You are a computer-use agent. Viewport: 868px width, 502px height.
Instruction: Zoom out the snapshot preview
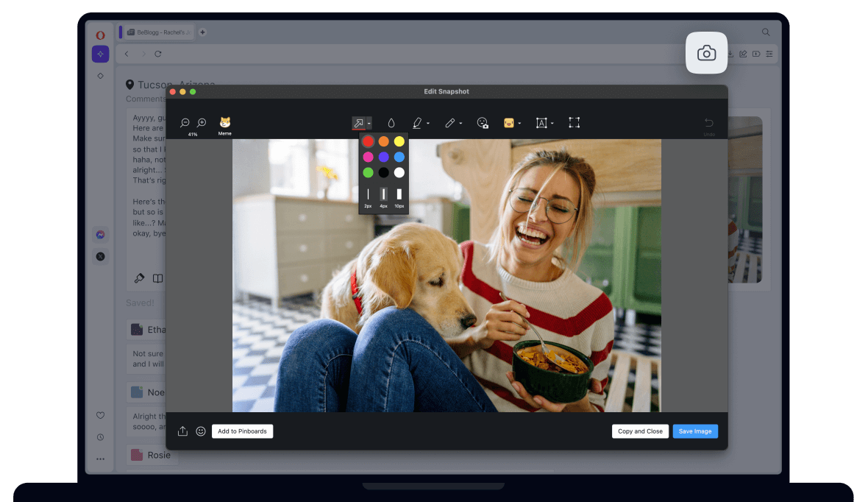[185, 122]
